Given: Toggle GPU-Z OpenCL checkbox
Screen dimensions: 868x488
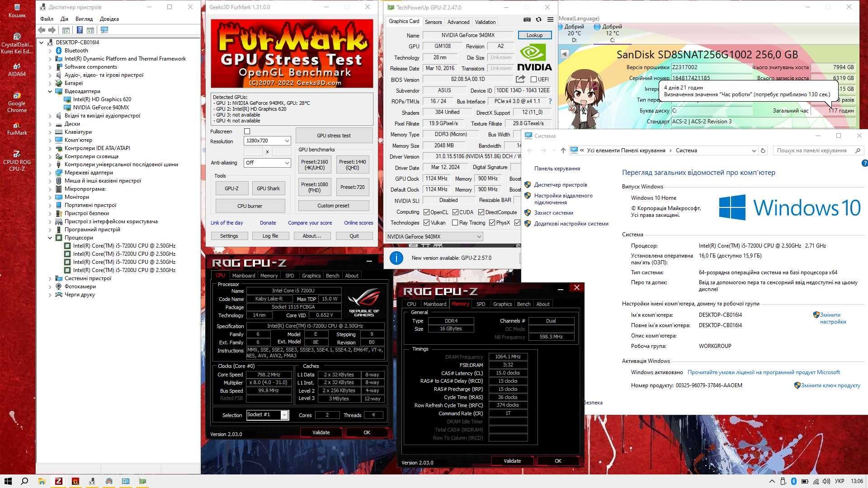Looking at the screenshot, I should (x=426, y=212).
